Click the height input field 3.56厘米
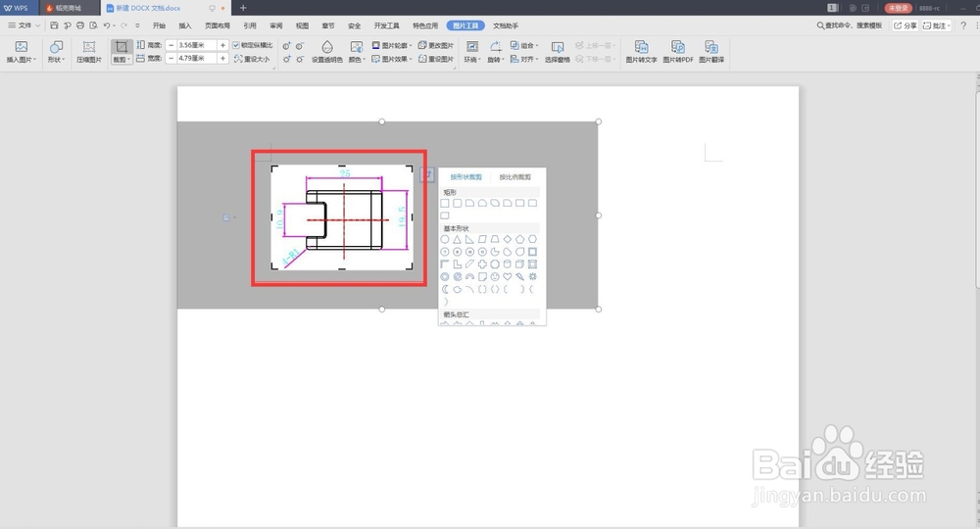 coord(196,45)
